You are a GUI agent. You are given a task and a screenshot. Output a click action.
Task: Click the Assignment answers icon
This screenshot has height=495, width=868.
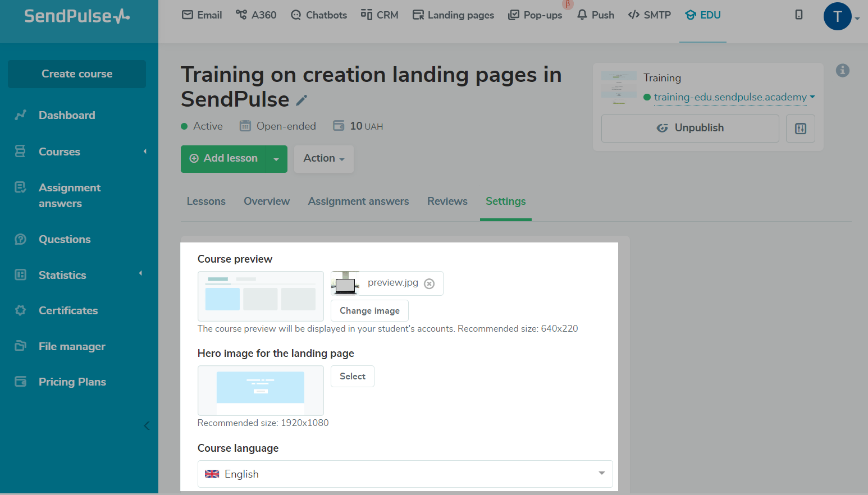pos(20,187)
